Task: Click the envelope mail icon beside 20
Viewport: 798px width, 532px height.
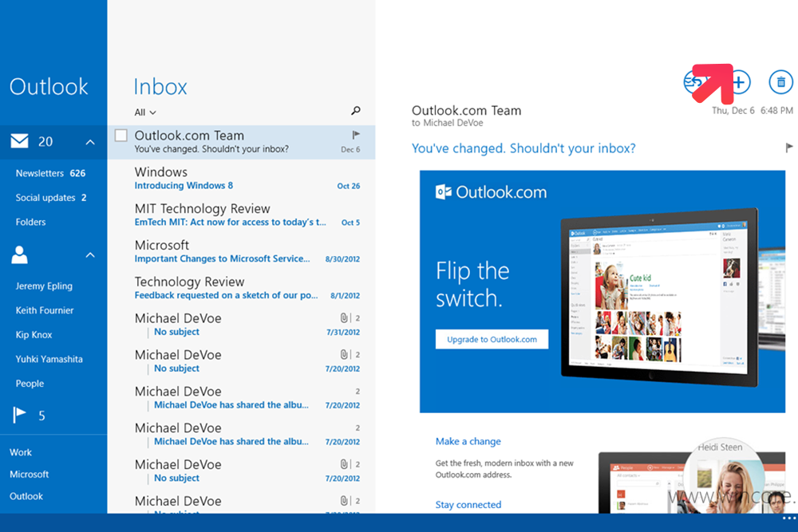Action: coord(20,141)
